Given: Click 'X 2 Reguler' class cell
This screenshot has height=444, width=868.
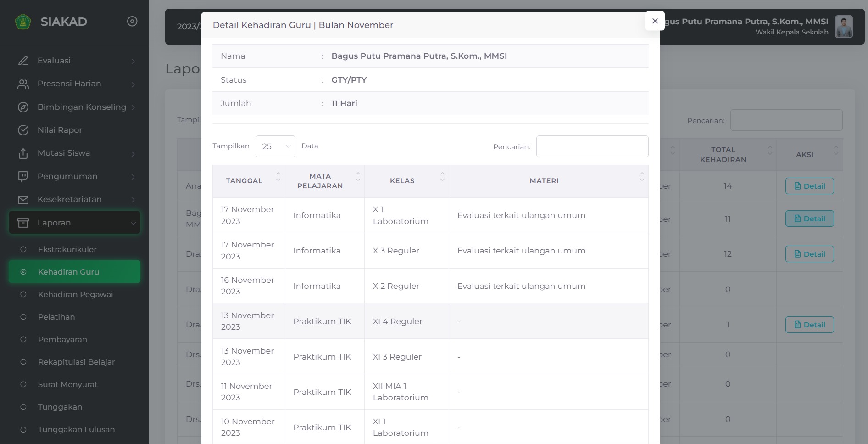Looking at the screenshot, I should tap(406, 286).
